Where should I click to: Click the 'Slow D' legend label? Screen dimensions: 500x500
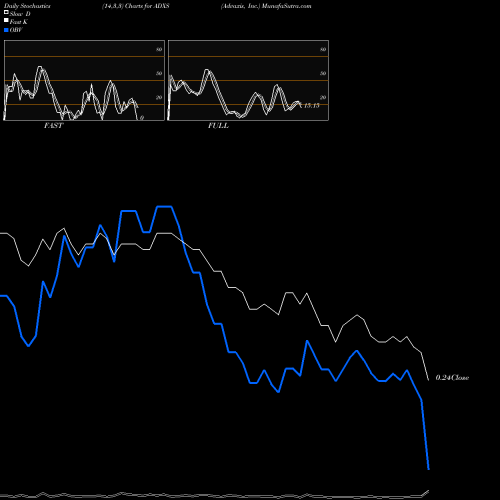click(x=20, y=14)
